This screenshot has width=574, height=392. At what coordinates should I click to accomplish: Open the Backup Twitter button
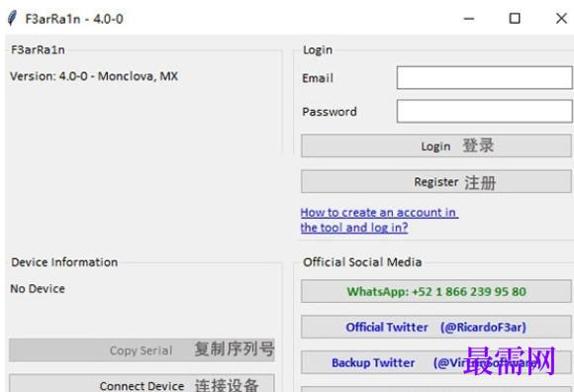pyautogui.click(x=436, y=362)
